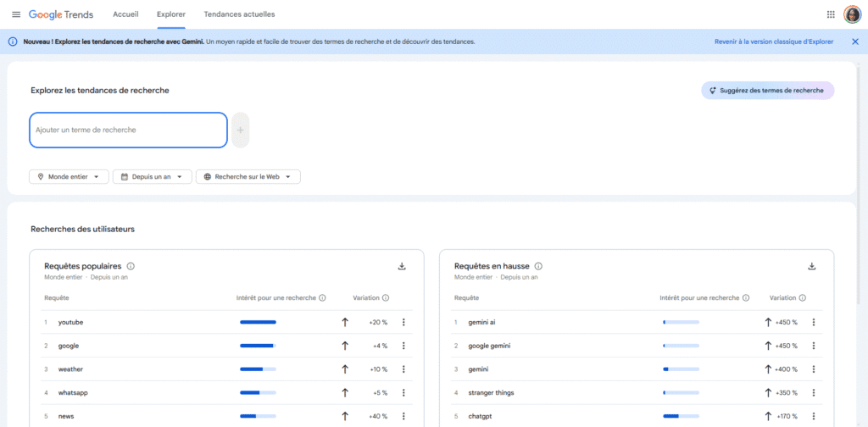Screen dimensions: 868x427
Task: Click the +350 % variation value
Action: coord(787,393)
